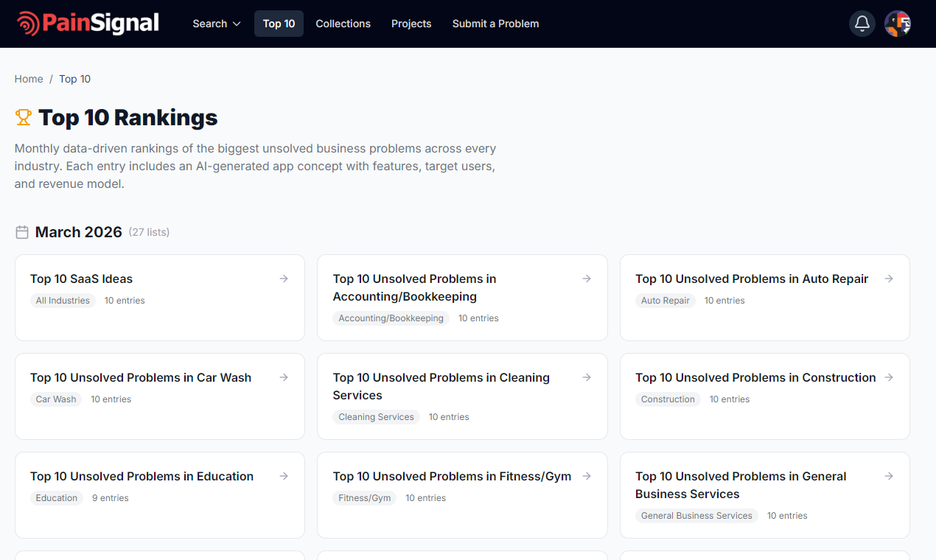Click "10 entries" on Car Wash card
936x560 pixels.
[x=111, y=399]
